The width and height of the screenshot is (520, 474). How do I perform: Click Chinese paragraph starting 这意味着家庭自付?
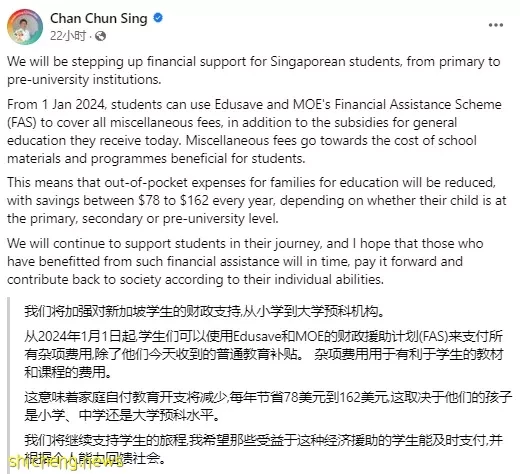click(268, 406)
